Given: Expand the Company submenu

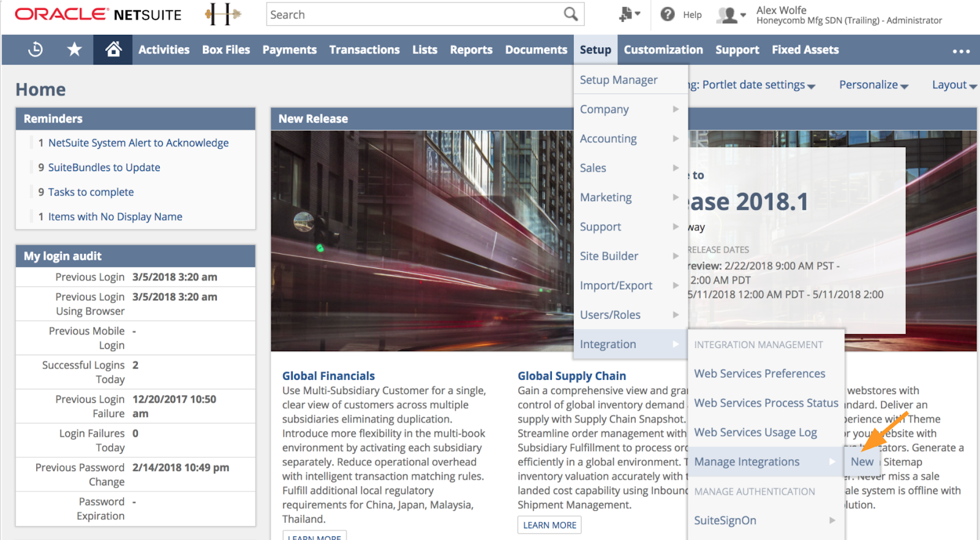Looking at the screenshot, I should pos(630,109).
